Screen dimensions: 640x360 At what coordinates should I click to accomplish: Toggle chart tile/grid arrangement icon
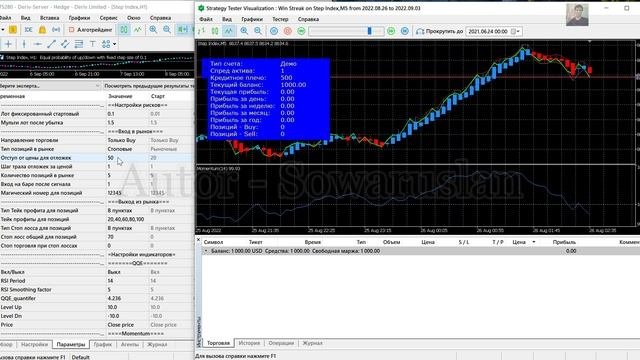[182, 30]
